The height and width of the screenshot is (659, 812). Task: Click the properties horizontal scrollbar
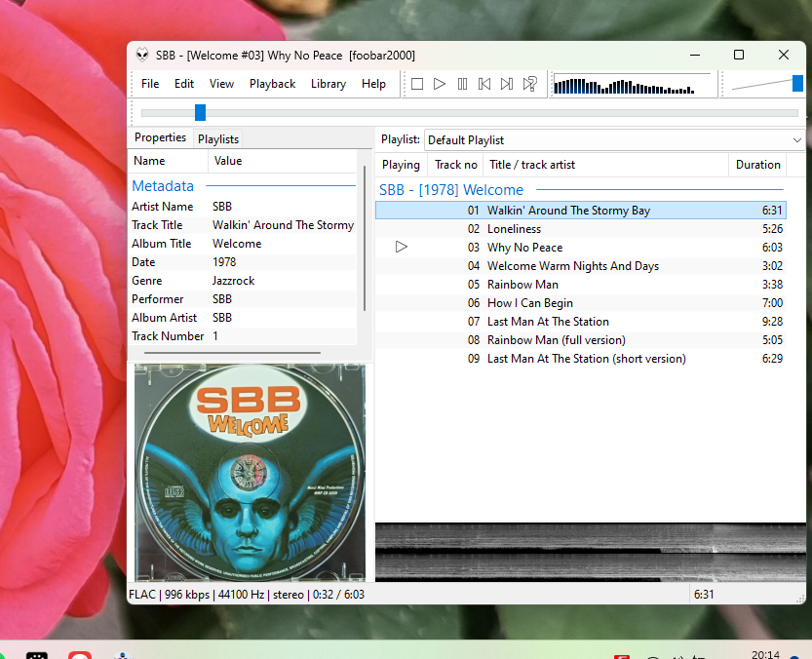pyautogui.click(x=232, y=353)
